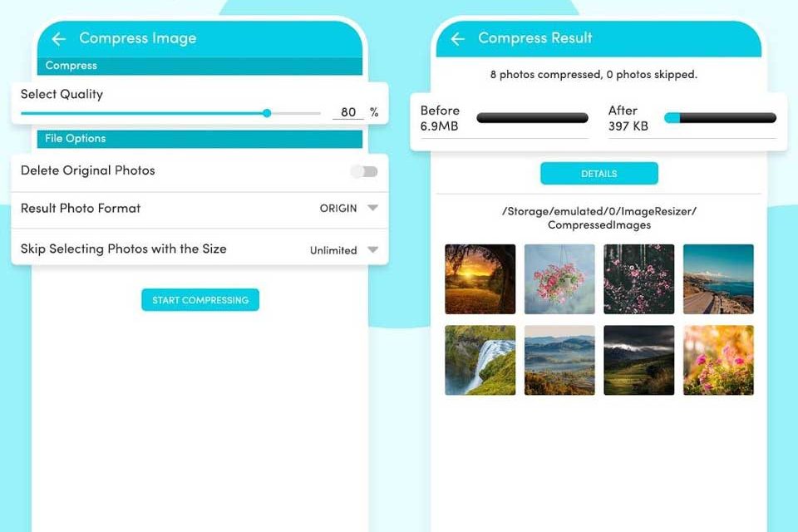Open the hanging pink flower basket thumbnail

(559, 279)
